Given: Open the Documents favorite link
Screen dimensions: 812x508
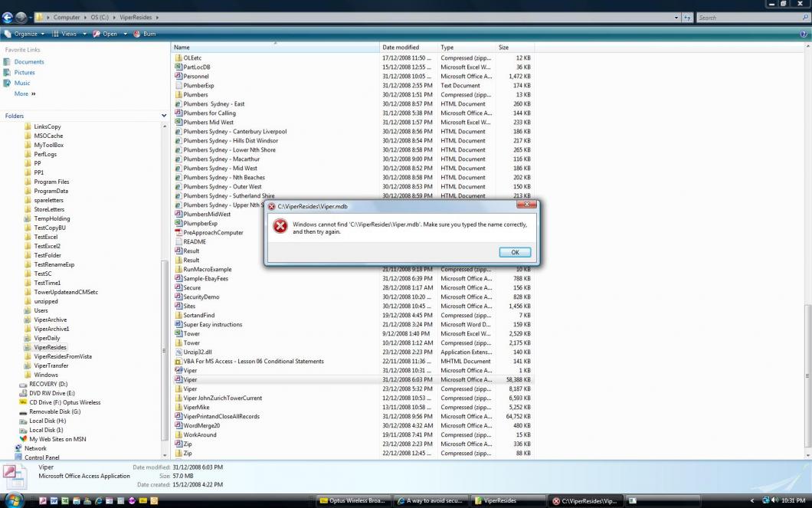Looking at the screenshot, I should (x=29, y=62).
